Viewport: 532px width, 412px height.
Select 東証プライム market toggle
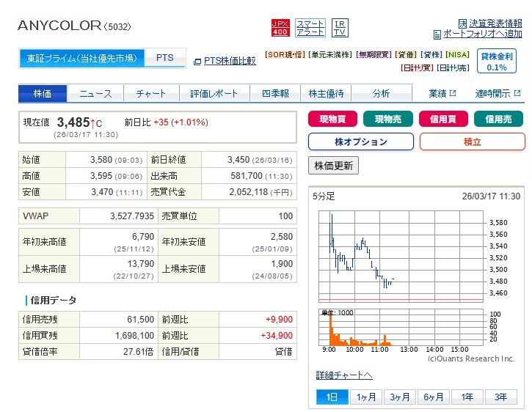point(81,58)
